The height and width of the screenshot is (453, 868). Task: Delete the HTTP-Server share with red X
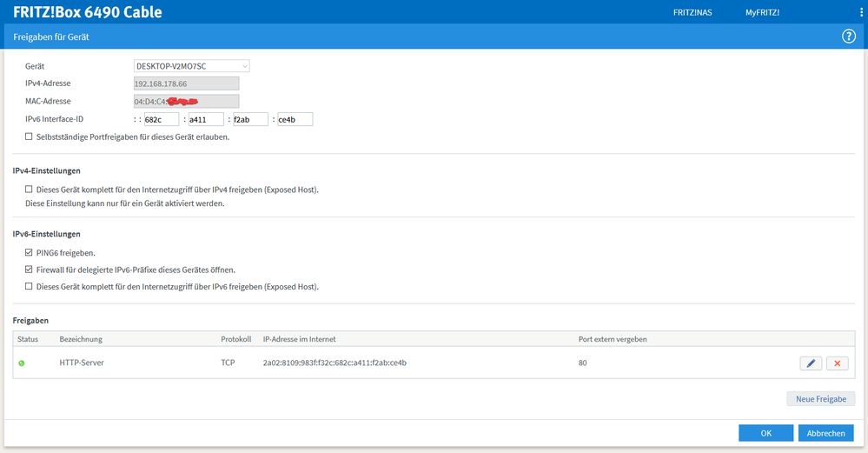(x=837, y=363)
